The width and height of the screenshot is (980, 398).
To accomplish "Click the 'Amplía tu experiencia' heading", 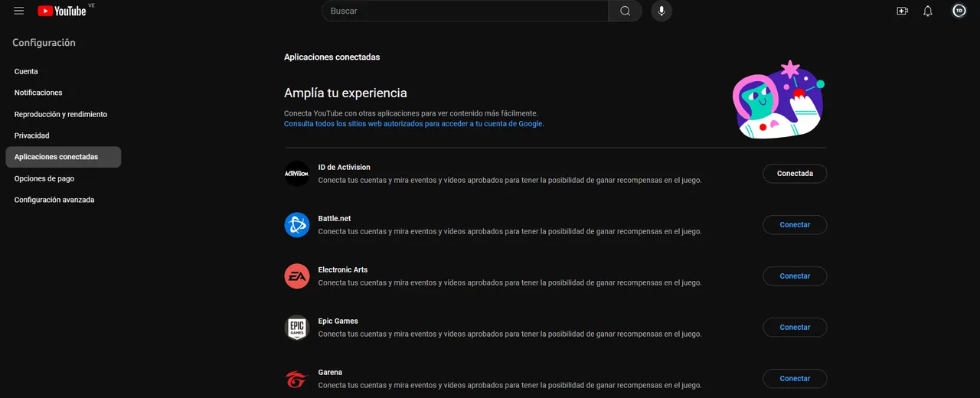I will click(345, 93).
